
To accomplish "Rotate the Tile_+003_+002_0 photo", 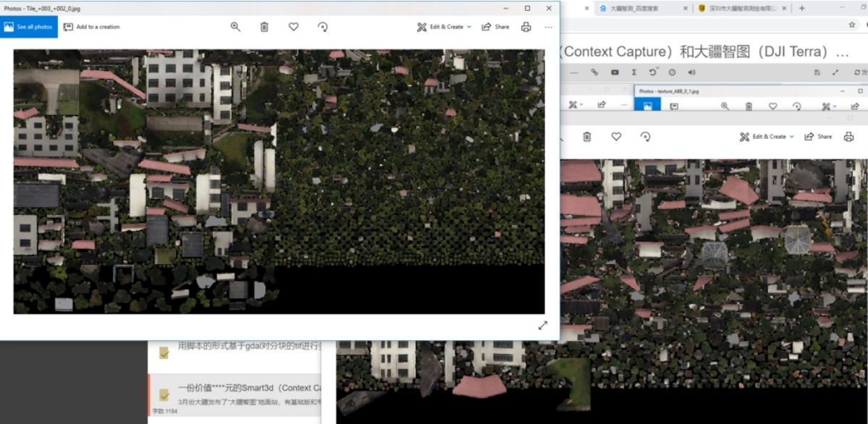I will [x=323, y=27].
